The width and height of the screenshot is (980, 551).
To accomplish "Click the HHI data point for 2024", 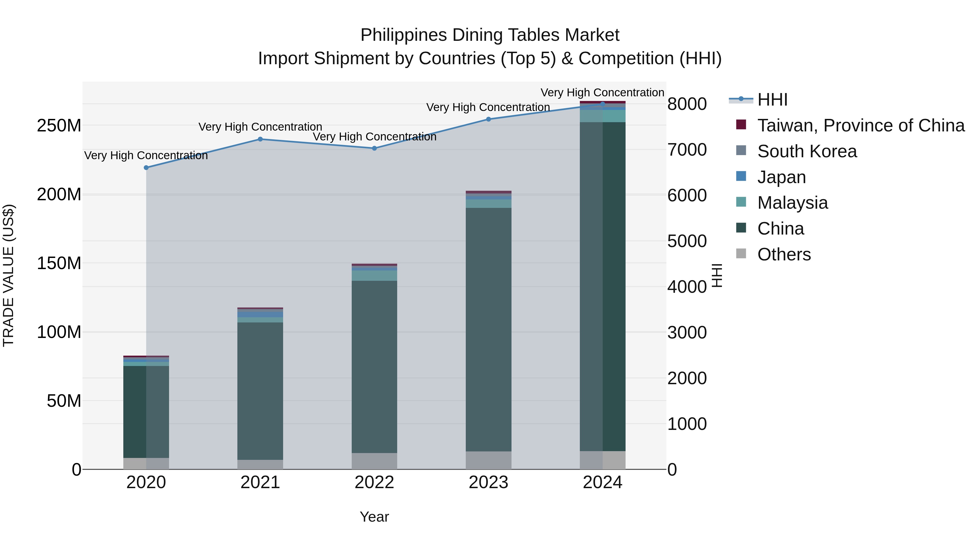I will click(x=603, y=104).
